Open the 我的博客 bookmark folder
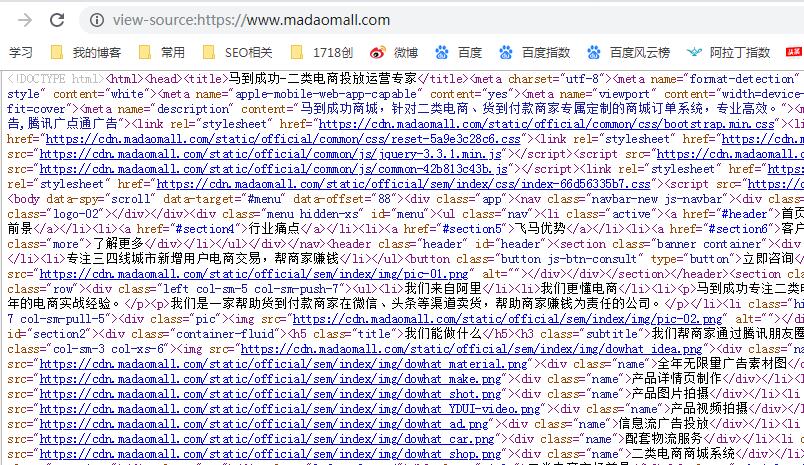Image resolution: width=804 pixels, height=465 pixels. [x=86, y=52]
